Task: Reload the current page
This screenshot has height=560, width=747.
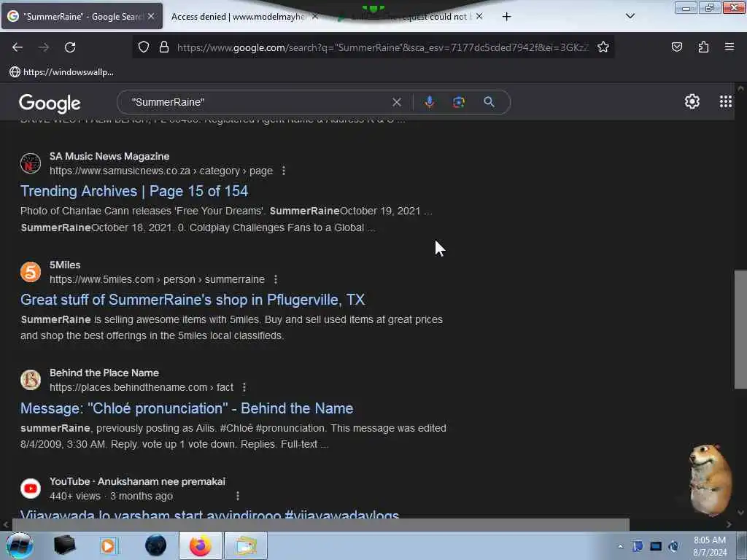Action: (70, 47)
